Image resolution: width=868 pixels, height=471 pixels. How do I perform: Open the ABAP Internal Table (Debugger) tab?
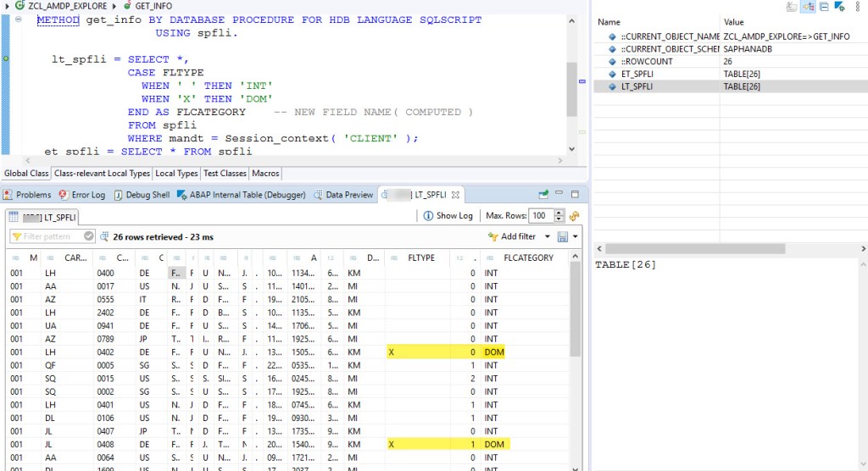241,195
